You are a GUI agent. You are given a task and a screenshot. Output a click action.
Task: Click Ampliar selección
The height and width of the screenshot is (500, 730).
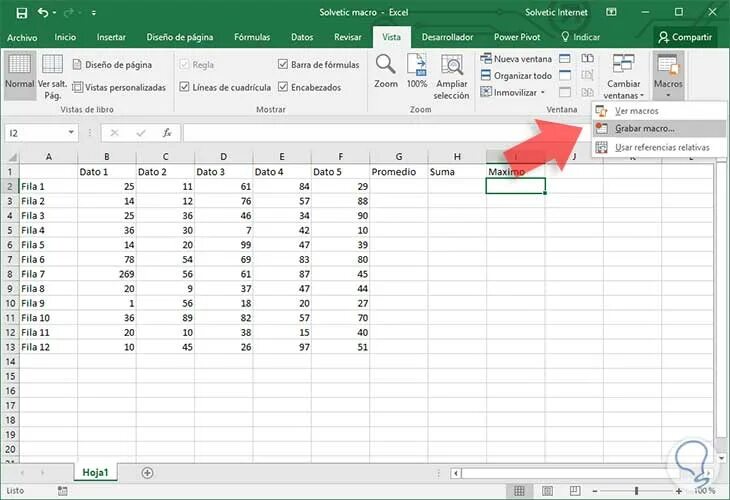pos(452,77)
